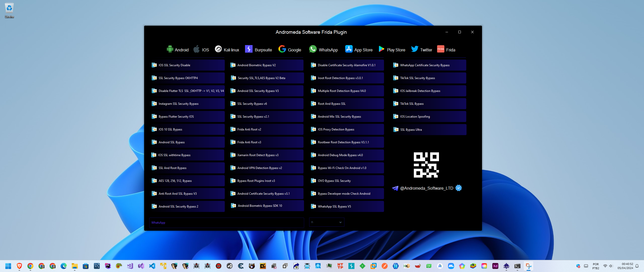Run the SSL Bypass Ultra script
This screenshot has width=644, height=272.
coord(428,129)
